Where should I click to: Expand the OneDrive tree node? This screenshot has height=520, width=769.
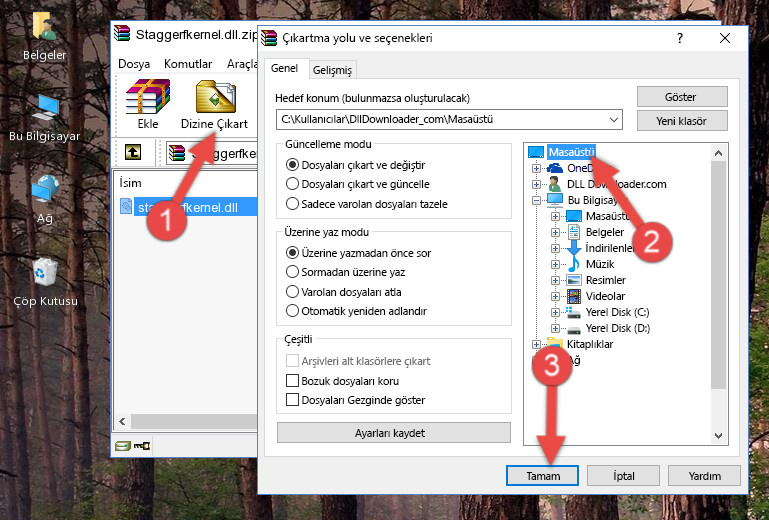536,168
